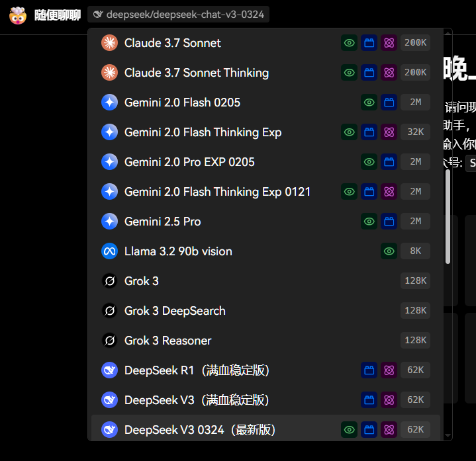Click vision eye icon on Gemini 2.5 Pro

pyautogui.click(x=369, y=221)
